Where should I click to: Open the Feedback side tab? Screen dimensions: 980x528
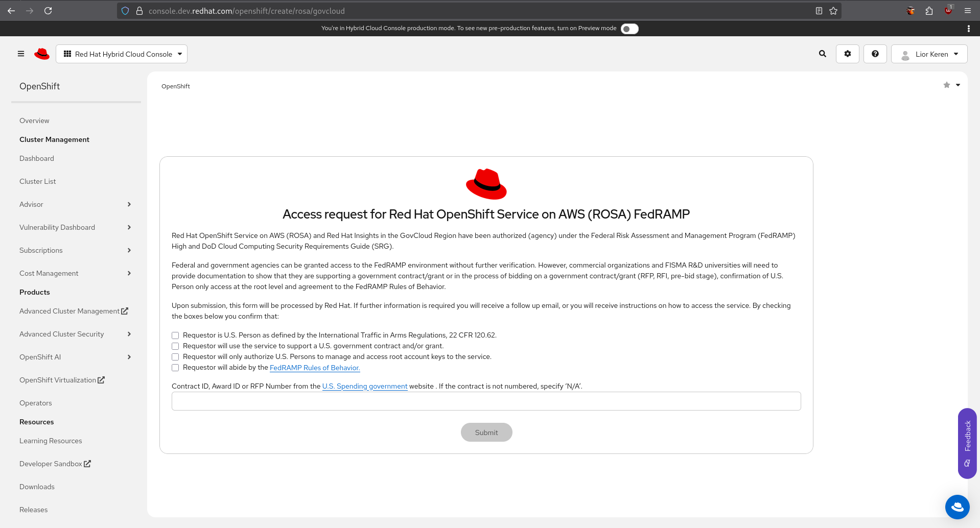point(967,443)
